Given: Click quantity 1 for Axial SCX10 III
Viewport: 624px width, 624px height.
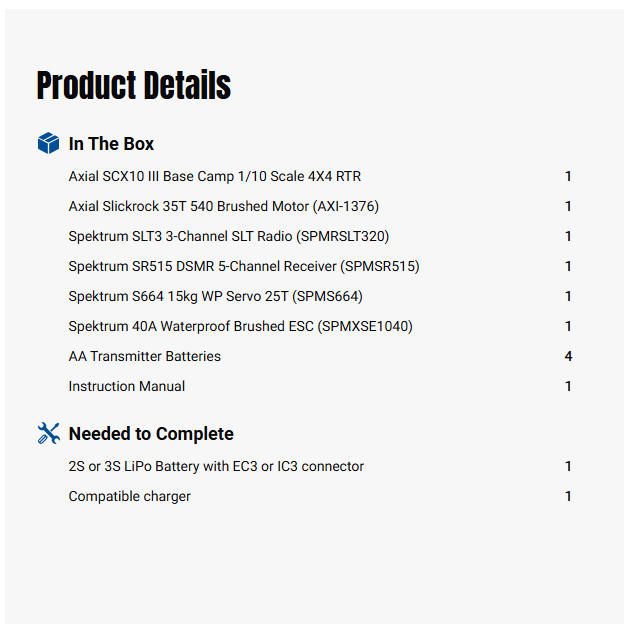Looking at the screenshot, I should tap(568, 177).
